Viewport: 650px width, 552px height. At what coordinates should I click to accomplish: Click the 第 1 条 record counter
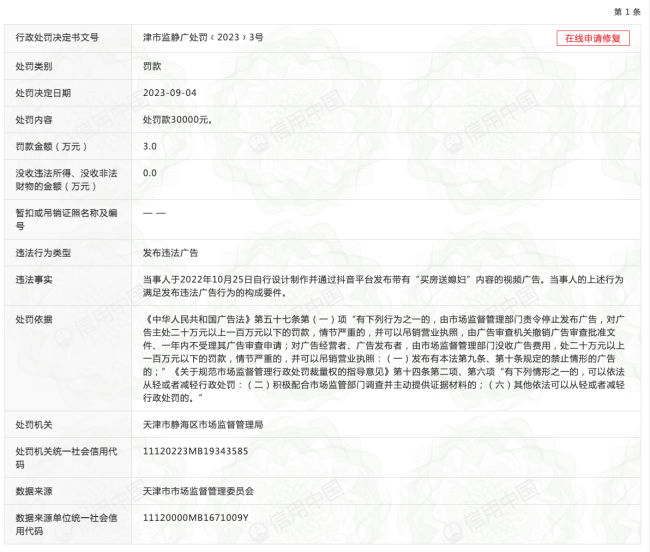point(625,11)
